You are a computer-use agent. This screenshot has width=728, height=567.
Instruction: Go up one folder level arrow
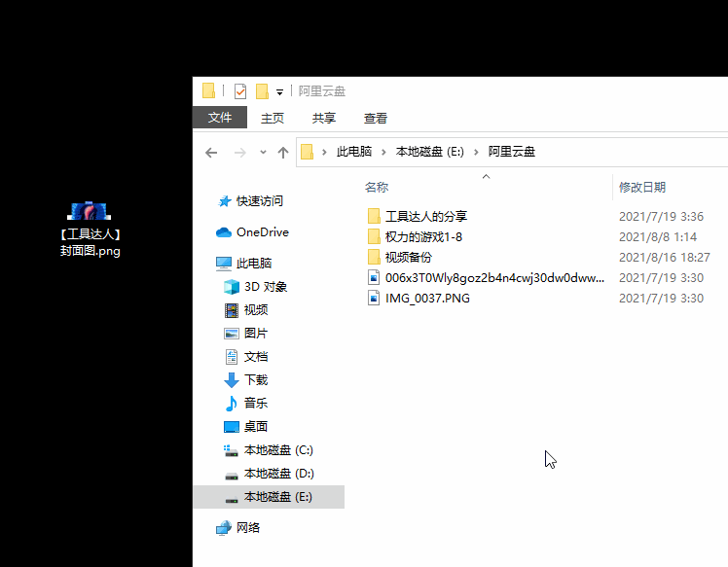click(283, 152)
